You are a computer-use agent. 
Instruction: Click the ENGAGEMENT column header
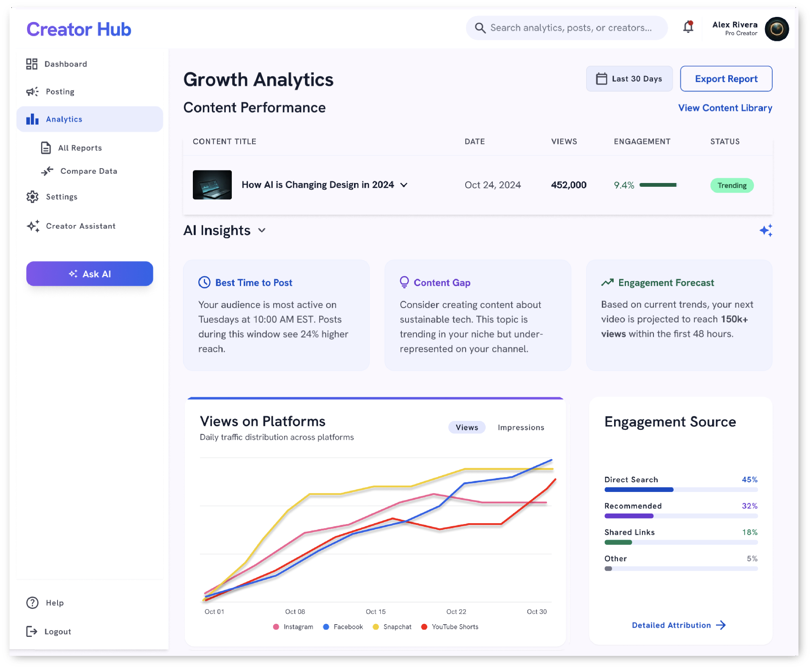pos(642,142)
